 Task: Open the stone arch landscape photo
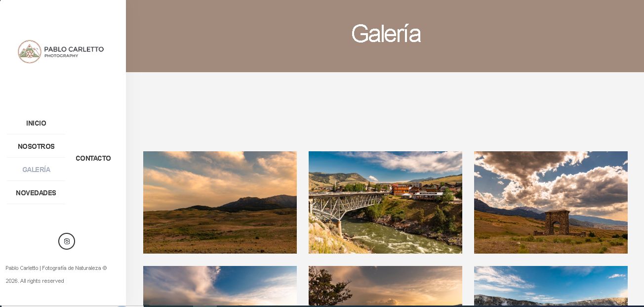coord(551,202)
